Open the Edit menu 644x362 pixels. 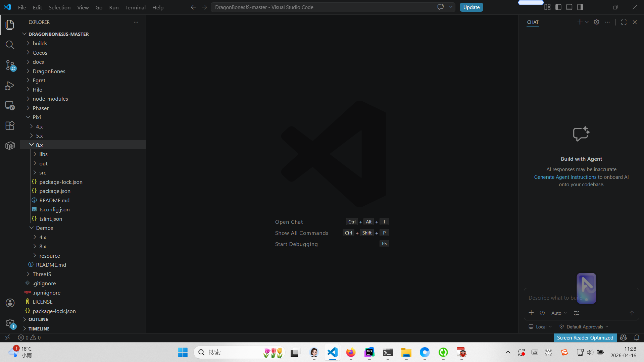[37, 7]
